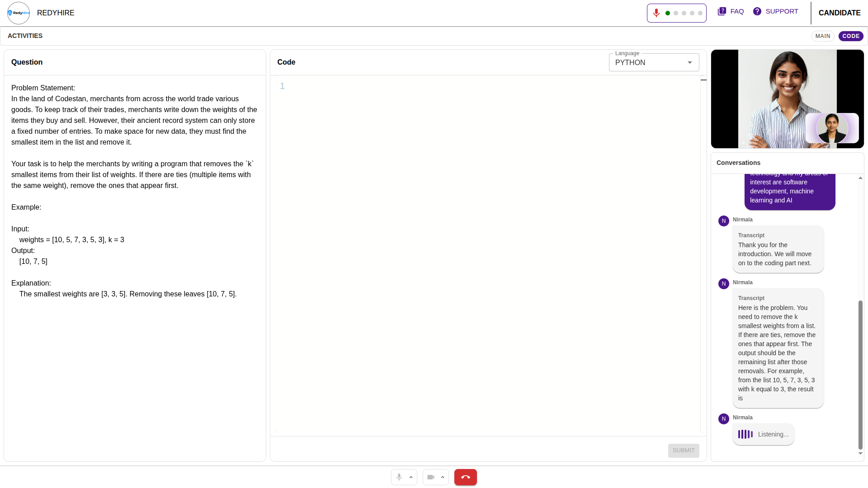
Task: Open the Language PYTHON dropdown
Action: (x=654, y=62)
